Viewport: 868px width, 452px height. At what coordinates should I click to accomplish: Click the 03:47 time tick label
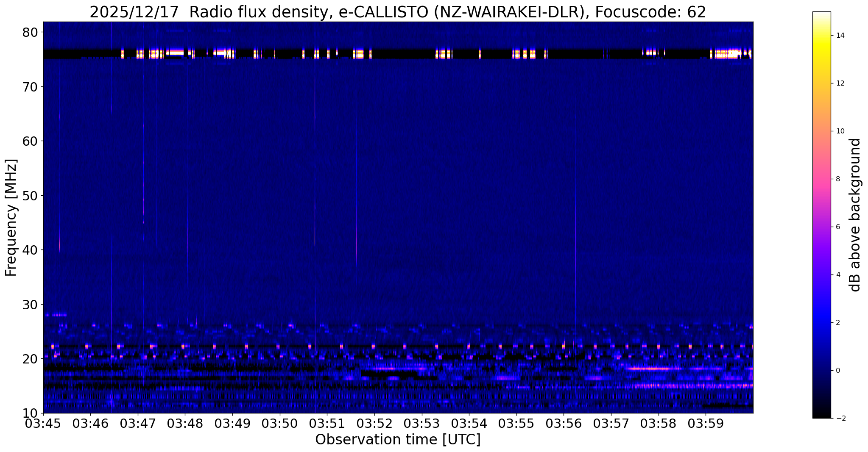(137, 423)
